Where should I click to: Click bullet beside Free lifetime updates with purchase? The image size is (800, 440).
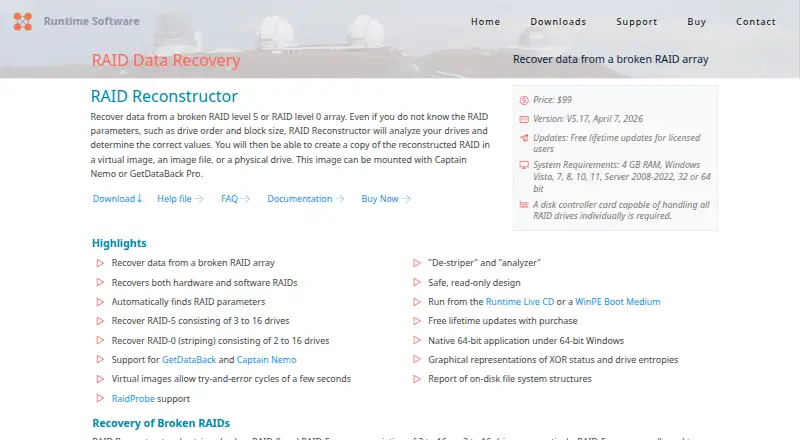(417, 321)
